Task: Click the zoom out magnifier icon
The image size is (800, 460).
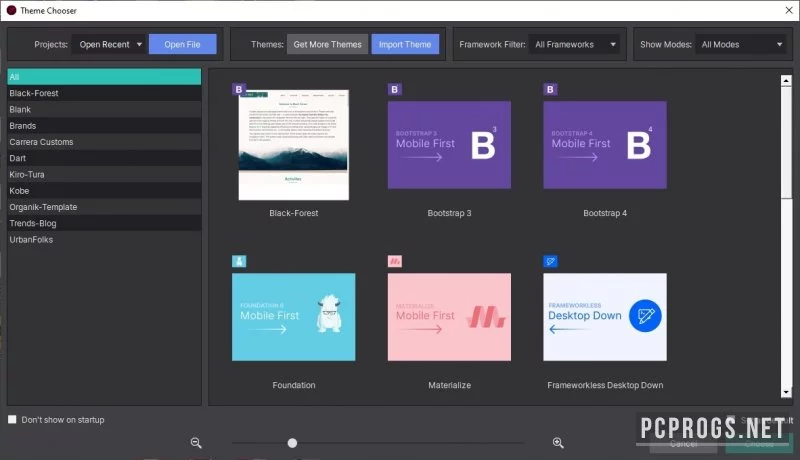Action: coord(196,443)
